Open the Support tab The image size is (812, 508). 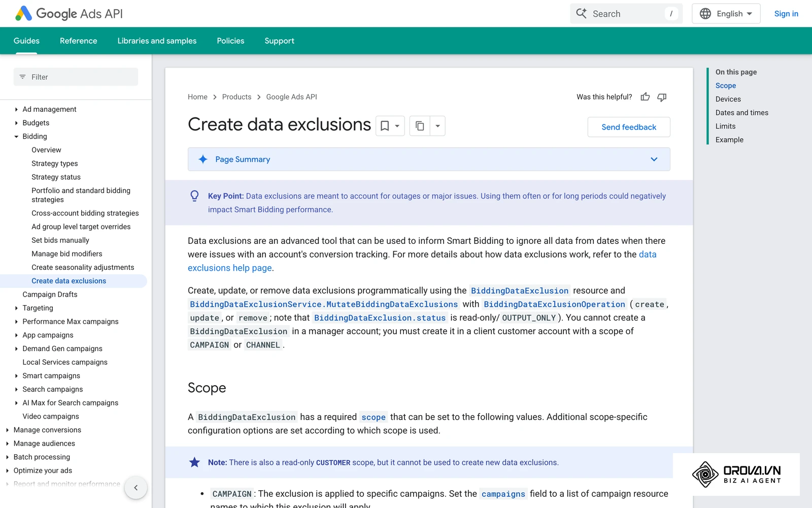(x=279, y=41)
